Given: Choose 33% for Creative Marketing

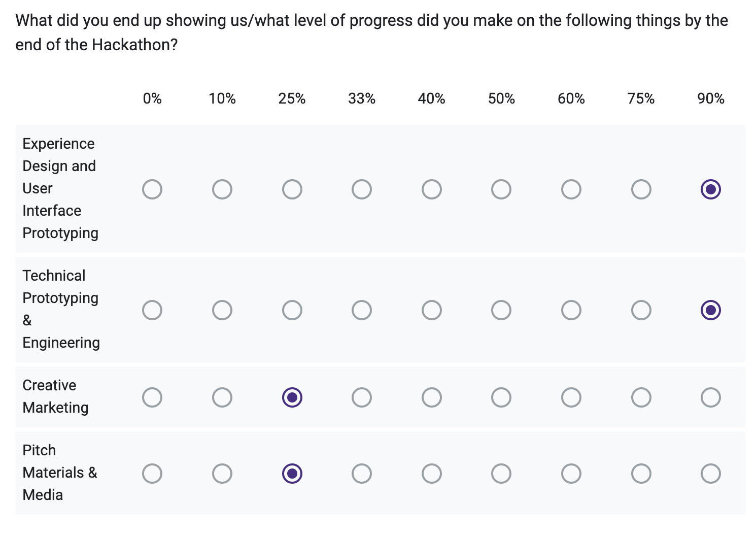Looking at the screenshot, I should [362, 397].
